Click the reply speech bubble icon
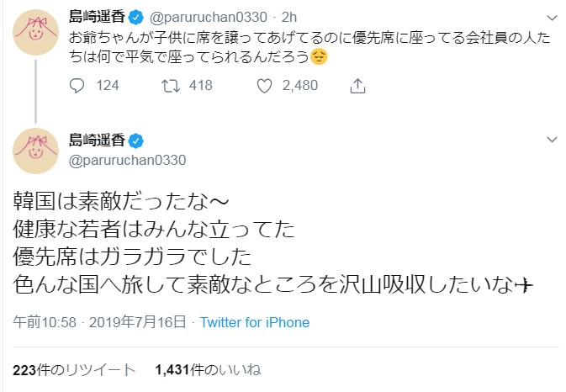 tap(77, 85)
